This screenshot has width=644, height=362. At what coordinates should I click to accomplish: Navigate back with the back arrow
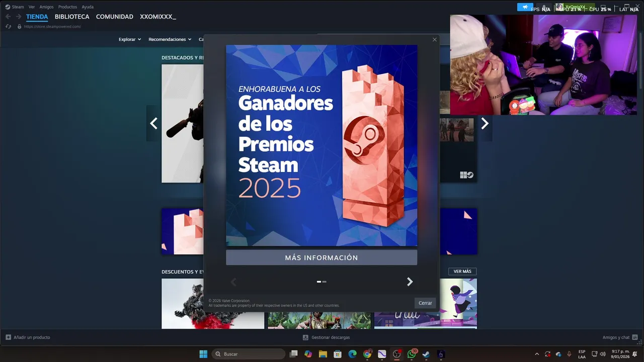point(8,17)
